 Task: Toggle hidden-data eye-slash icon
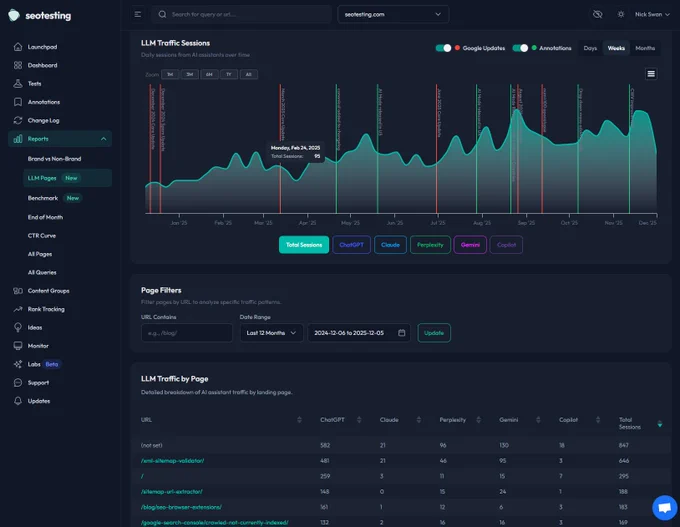click(x=598, y=14)
